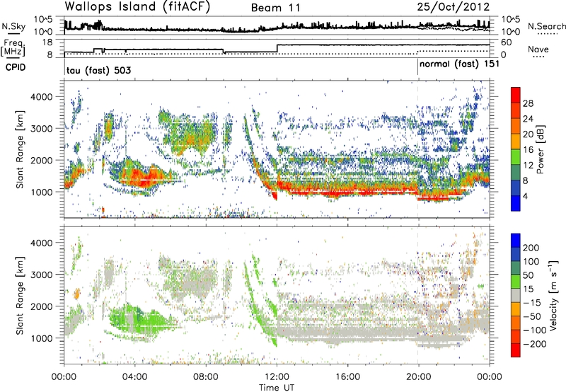Click the title text 'Wallops Island (fitACF)'

[x=137, y=7]
